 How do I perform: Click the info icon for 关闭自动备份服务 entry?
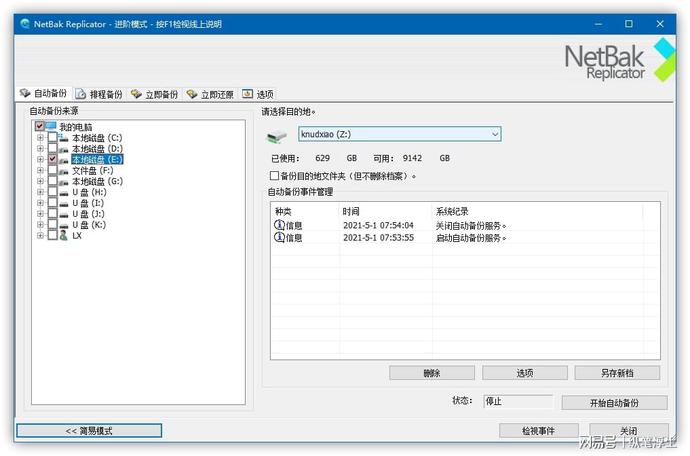click(279, 225)
